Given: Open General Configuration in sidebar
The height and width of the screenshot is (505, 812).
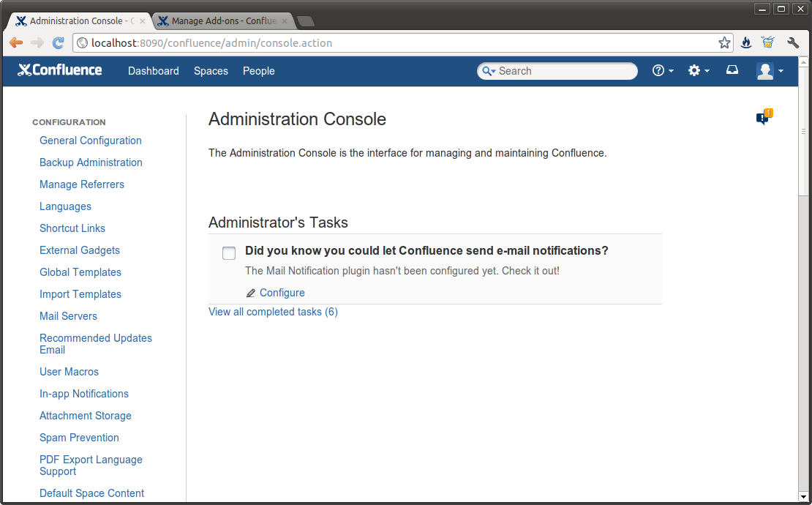Looking at the screenshot, I should click(x=91, y=141).
